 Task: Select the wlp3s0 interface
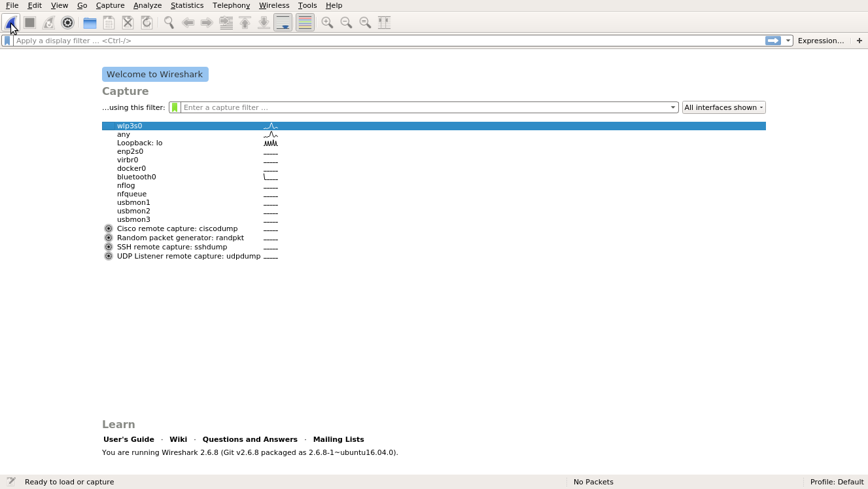pyautogui.click(x=434, y=126)
